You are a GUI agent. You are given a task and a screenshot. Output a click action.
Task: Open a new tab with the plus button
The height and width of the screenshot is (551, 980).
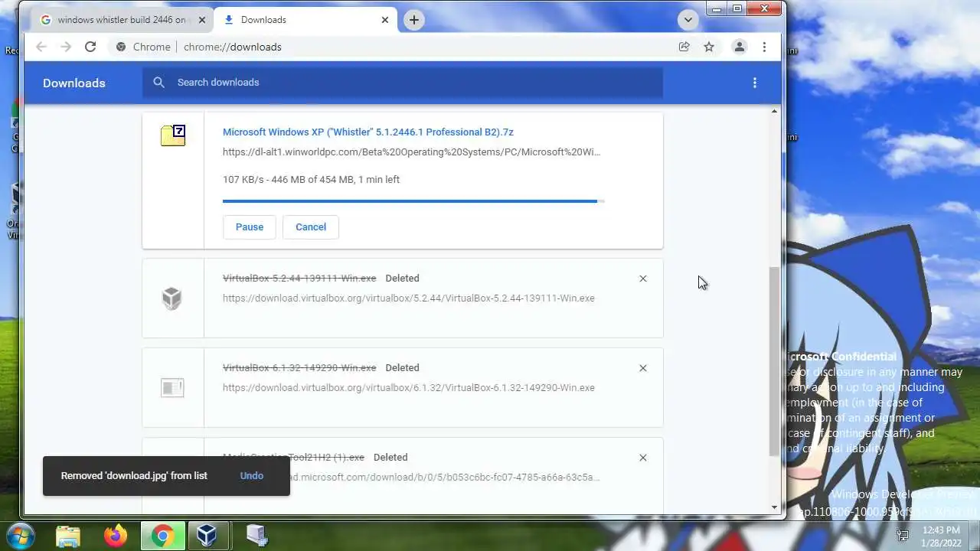(413, 20)
